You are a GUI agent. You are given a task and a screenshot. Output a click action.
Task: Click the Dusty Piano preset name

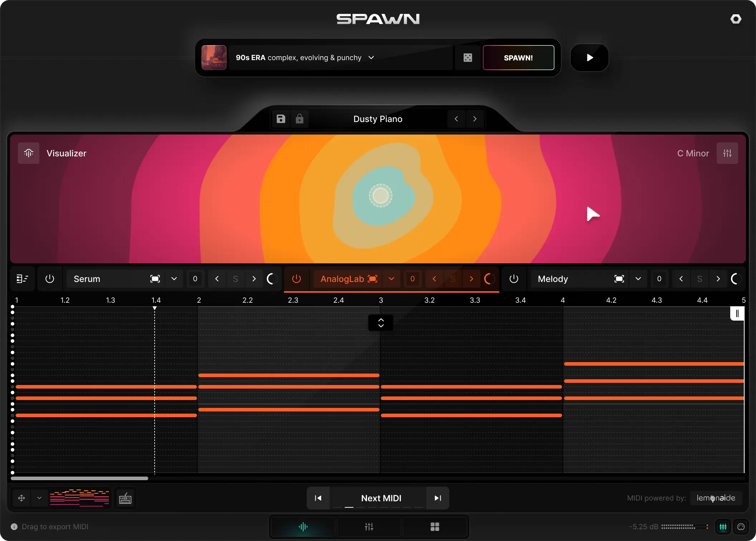click(378, 119)
